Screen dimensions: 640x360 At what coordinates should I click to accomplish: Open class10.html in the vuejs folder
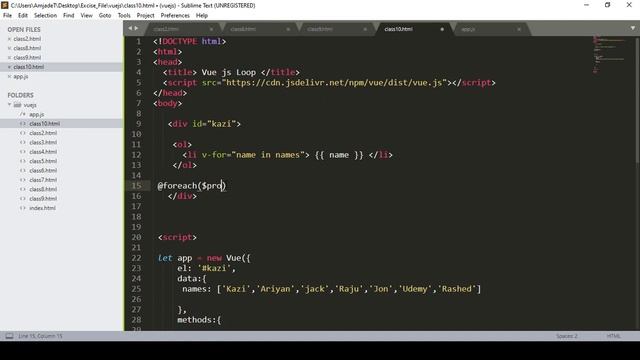click(44, 124)
